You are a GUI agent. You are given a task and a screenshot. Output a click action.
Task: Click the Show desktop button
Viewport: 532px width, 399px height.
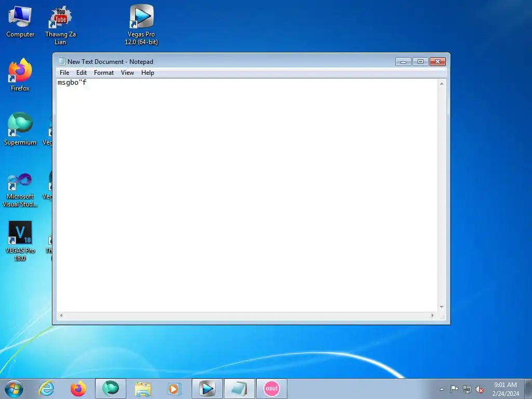tap(528, 389)
